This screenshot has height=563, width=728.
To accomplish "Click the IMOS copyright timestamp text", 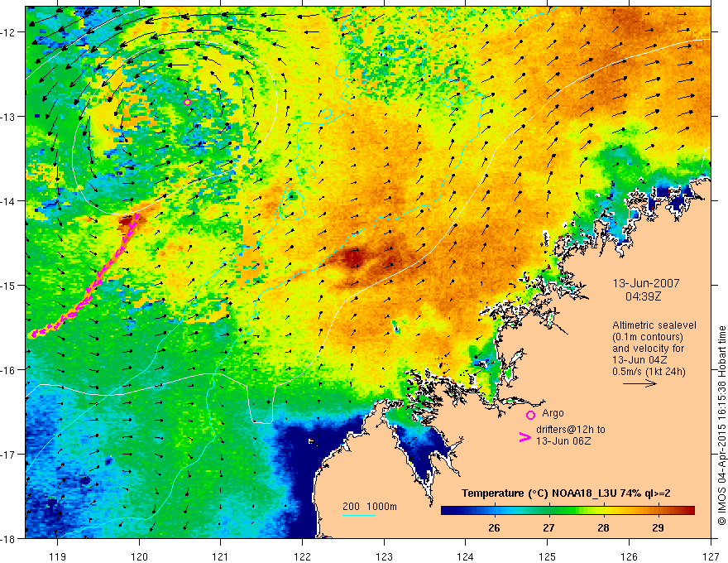I will point(721,426).
